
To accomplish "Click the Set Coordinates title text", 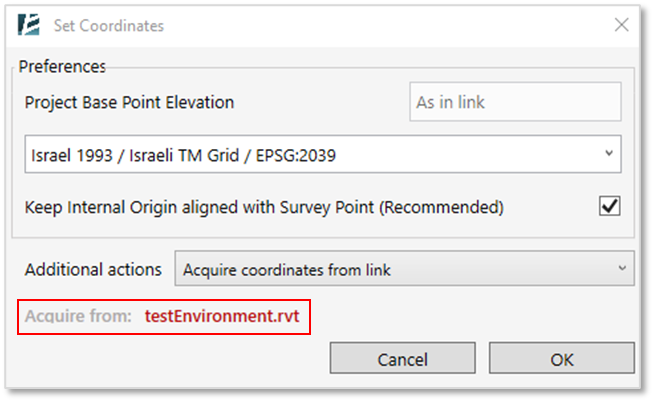I will click(x=109, y=26).
